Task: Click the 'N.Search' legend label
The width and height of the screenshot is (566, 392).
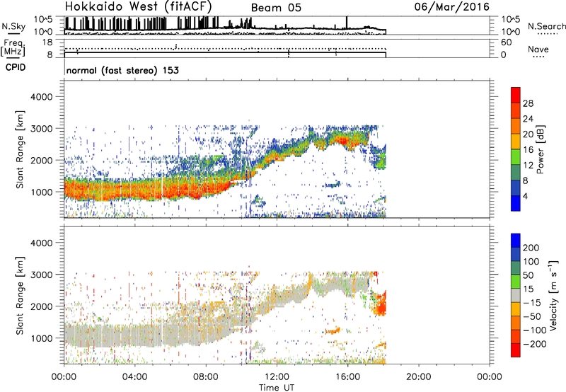Action: (x=546, y=26)
